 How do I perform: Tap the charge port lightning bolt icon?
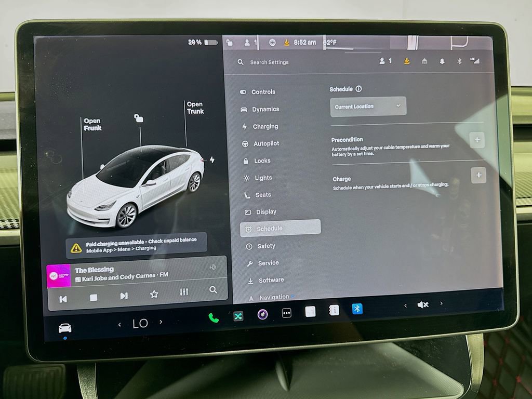pos(212,159)
